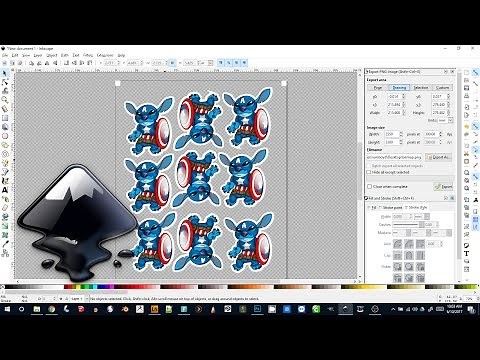
Task: Open the start Markers dropdown
Action: pos(402,233)
